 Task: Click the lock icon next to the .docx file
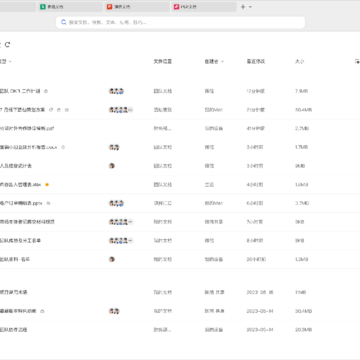pos(63,147)
